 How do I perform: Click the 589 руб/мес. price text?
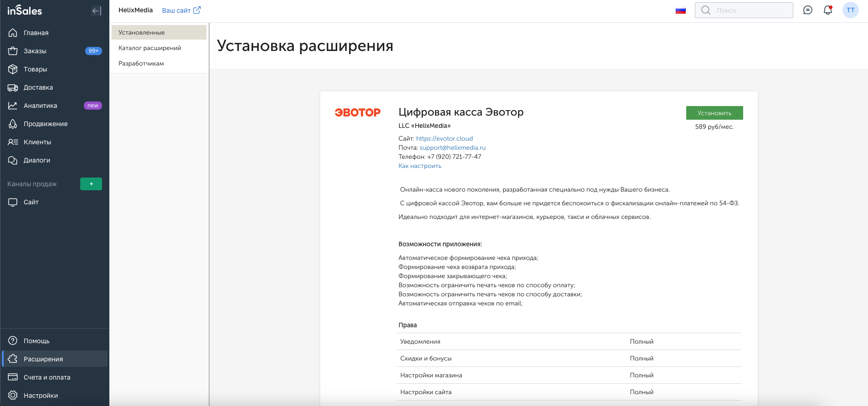[x=714, y=127]
